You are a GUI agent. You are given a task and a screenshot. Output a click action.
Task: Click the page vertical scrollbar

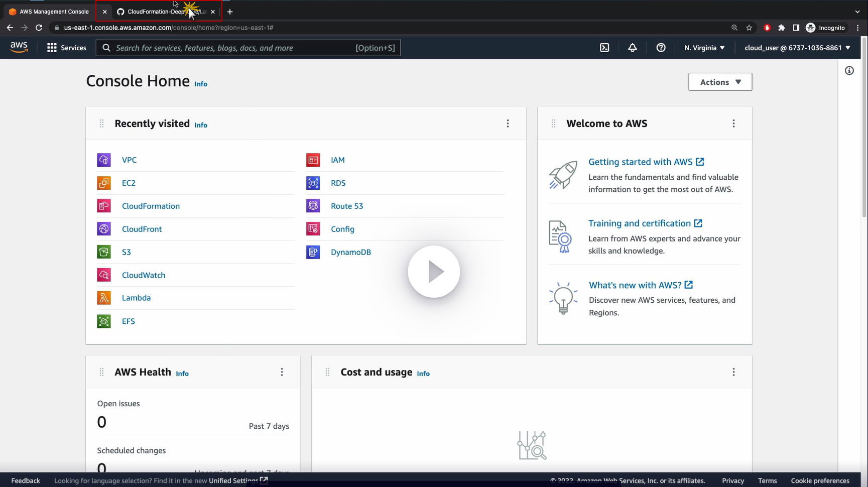(864, 127)
